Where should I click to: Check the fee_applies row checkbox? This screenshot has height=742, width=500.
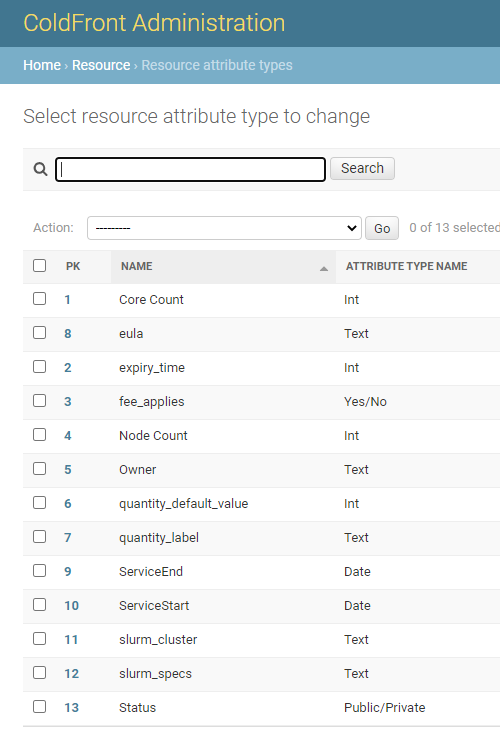(40, 401)
